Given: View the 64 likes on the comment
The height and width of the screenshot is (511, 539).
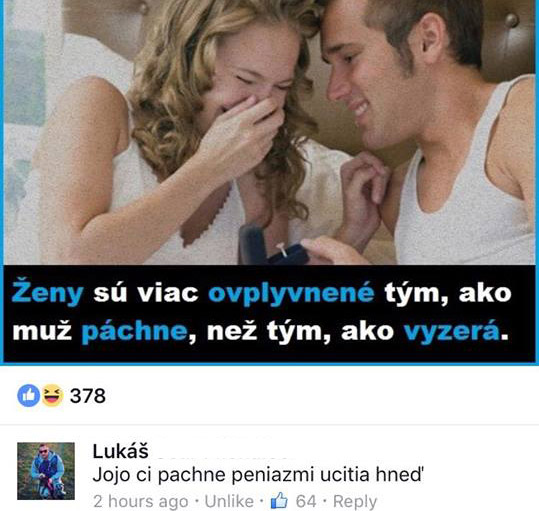Looking at the screenshot, I should point(306,501).
